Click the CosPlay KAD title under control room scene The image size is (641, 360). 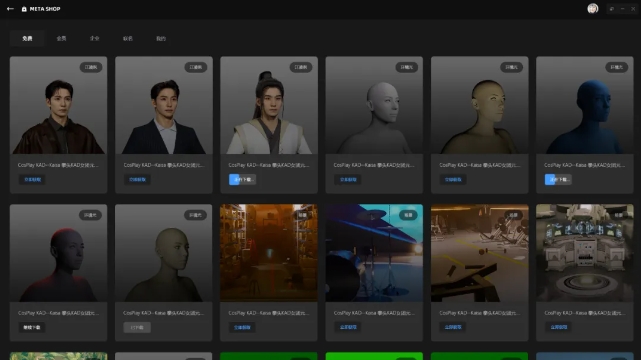(x=585, y=313)
